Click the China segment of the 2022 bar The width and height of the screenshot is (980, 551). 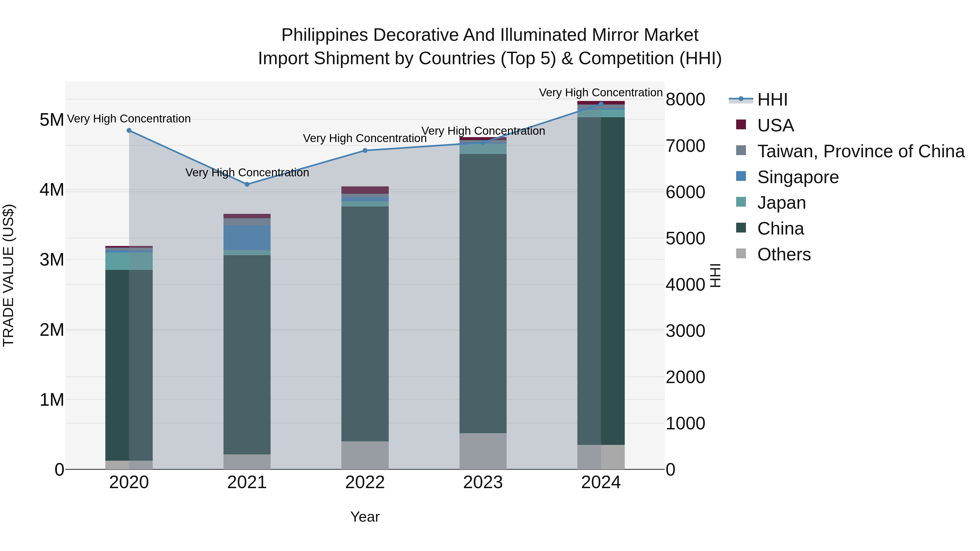point(365,324)
